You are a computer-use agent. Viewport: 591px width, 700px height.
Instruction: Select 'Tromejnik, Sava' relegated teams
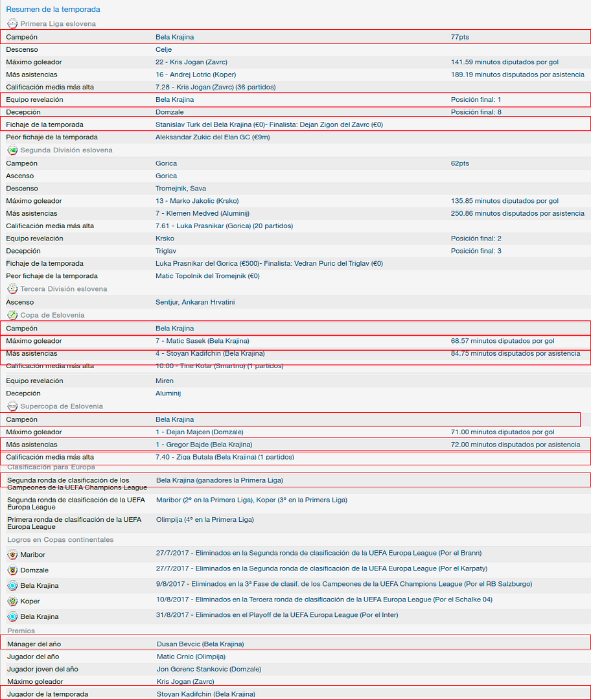181,189
